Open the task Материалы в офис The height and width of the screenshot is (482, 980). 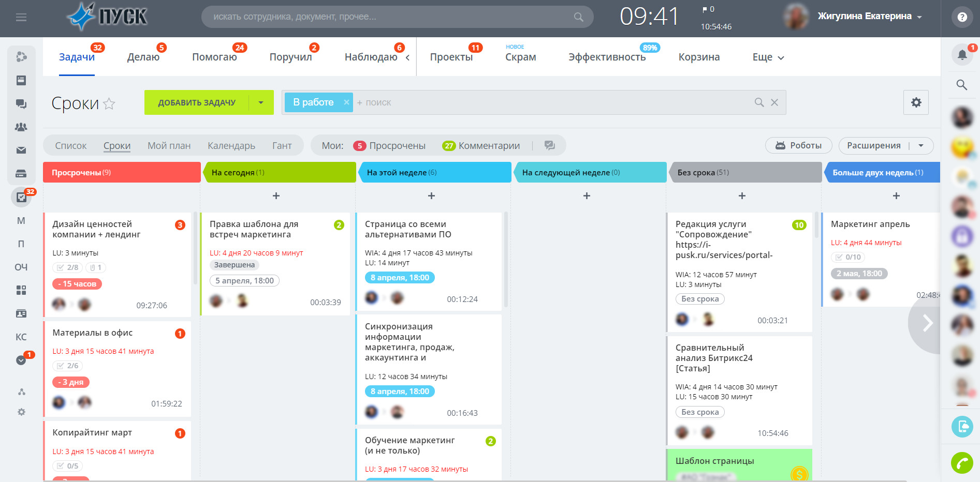click(x=93, y=333)
